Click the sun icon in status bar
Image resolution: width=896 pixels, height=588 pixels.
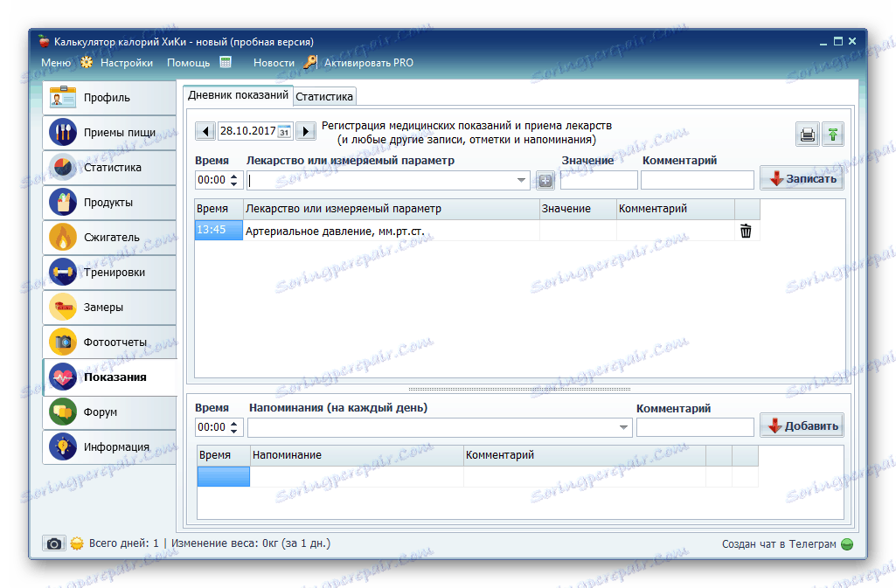tap(77, 543)
